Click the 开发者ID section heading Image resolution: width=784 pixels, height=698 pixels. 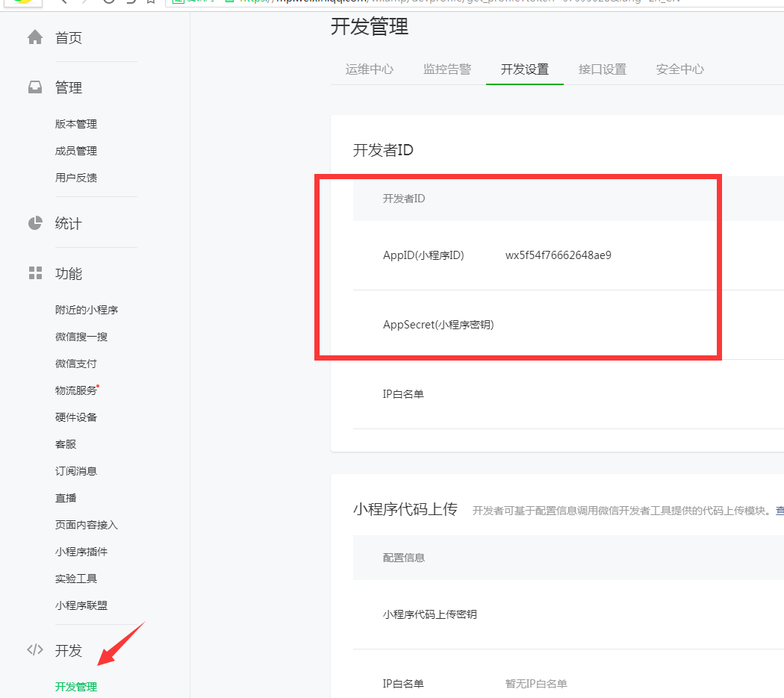tap(383, 150)
